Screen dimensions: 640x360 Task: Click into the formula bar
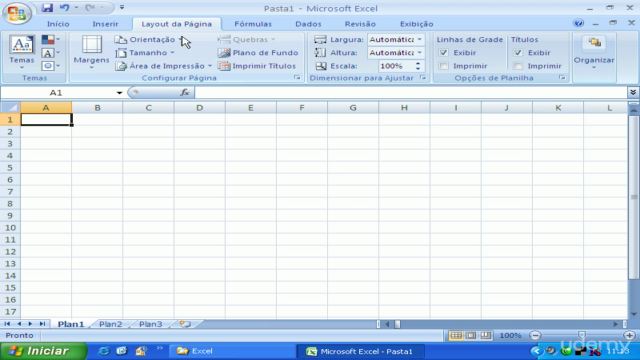pyautogui.click(x=411, y=93)
